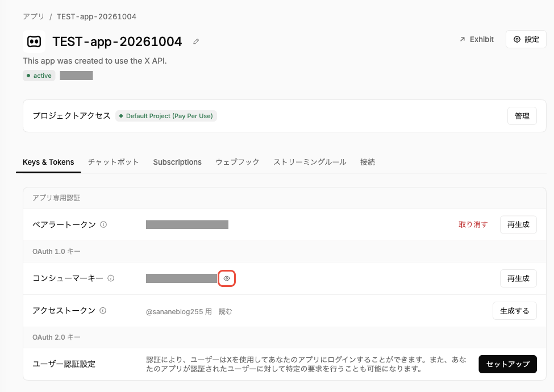Click info icon next to ベアラートークン
Screen dimensions: 554x392
tap(103, 224)
